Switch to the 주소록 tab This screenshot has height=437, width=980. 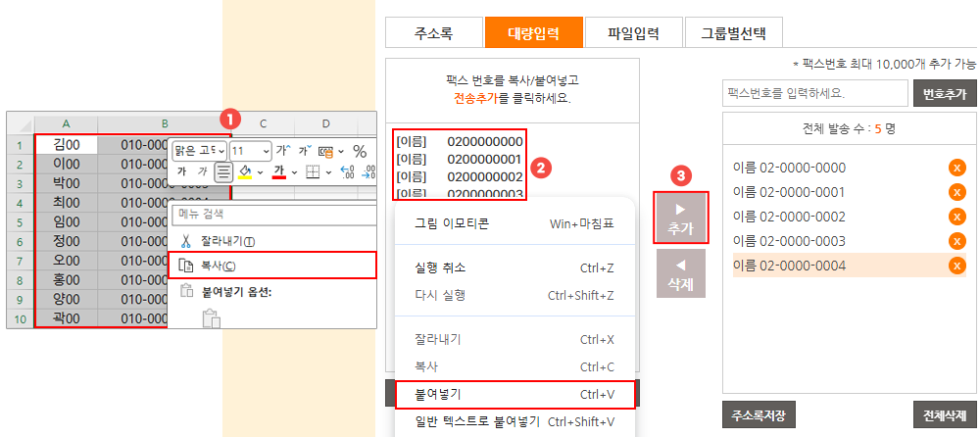pos(432,32)
